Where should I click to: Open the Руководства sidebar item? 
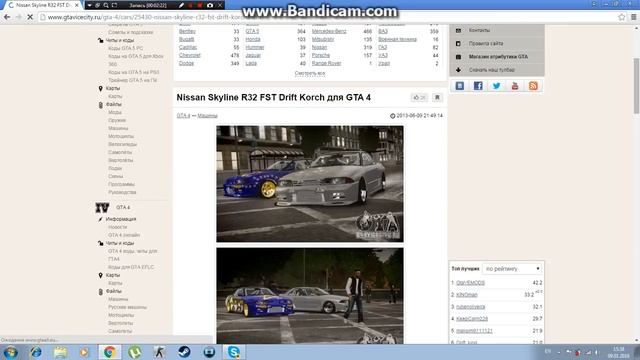click(x=122, y=192)
